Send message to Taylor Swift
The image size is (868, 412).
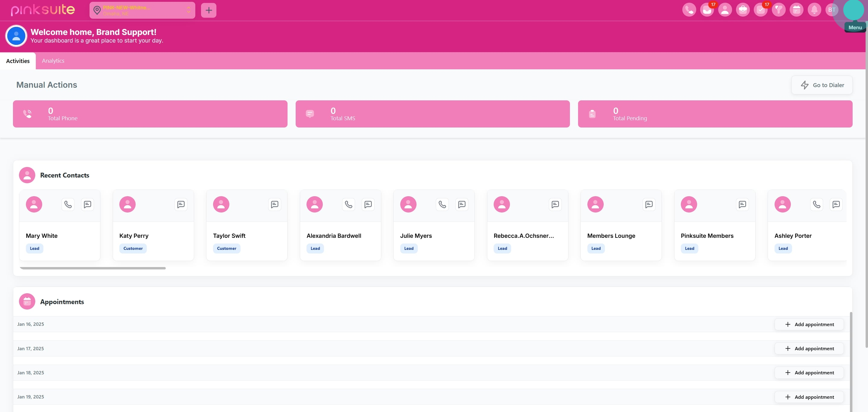pos(275,204)
